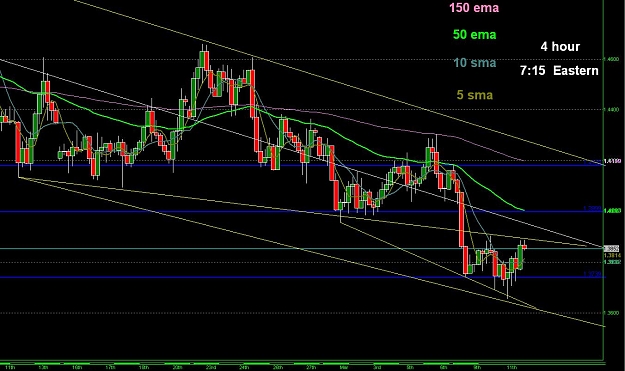Click the 1.4400 price axis label
This screenshot has width=625, height=371.
612,110
